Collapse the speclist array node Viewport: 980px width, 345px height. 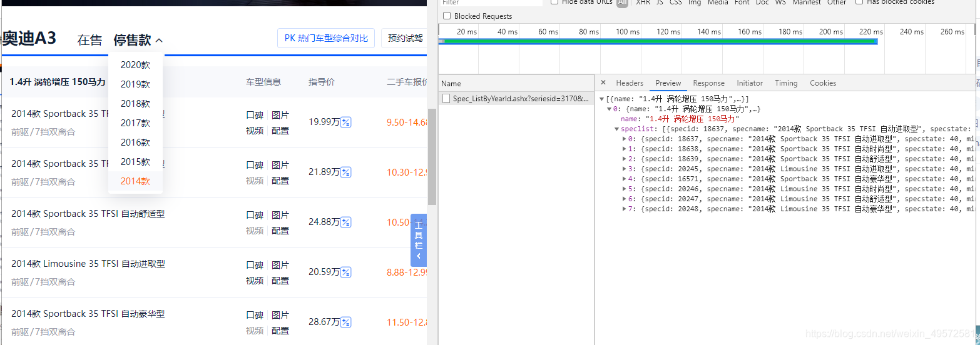[x=617, y=129]
